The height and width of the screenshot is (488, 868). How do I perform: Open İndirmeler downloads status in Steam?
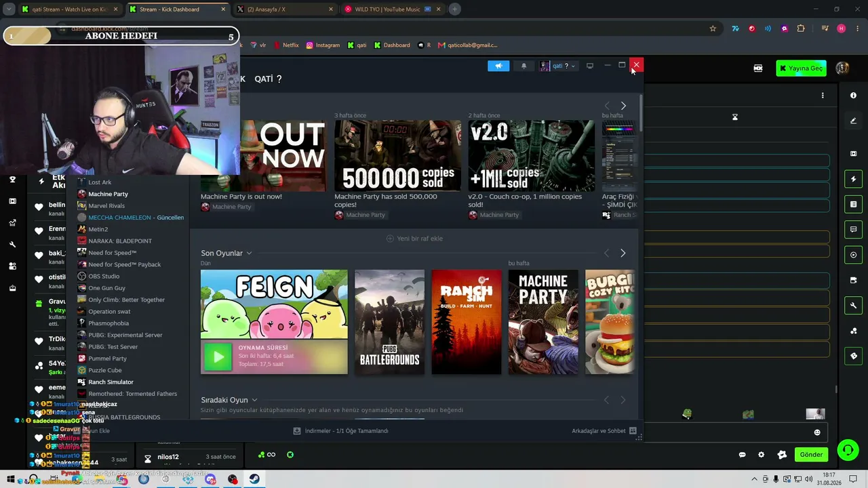(341, 430)
